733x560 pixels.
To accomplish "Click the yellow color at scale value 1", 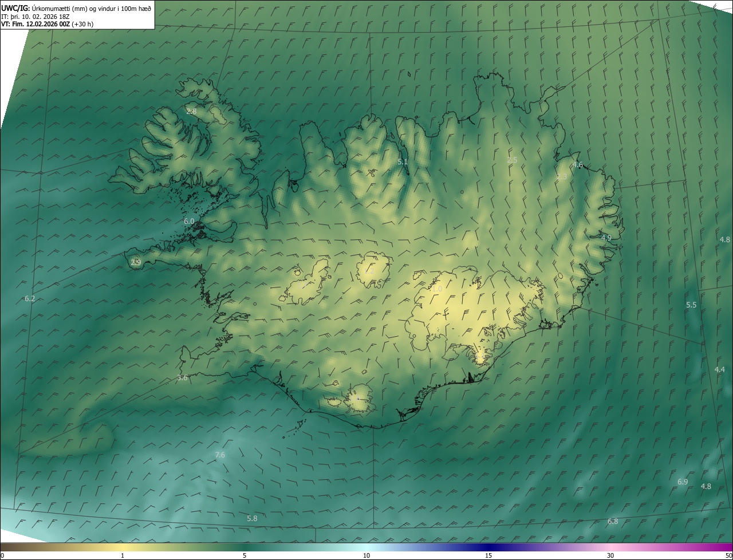I will tap(123, 547).
